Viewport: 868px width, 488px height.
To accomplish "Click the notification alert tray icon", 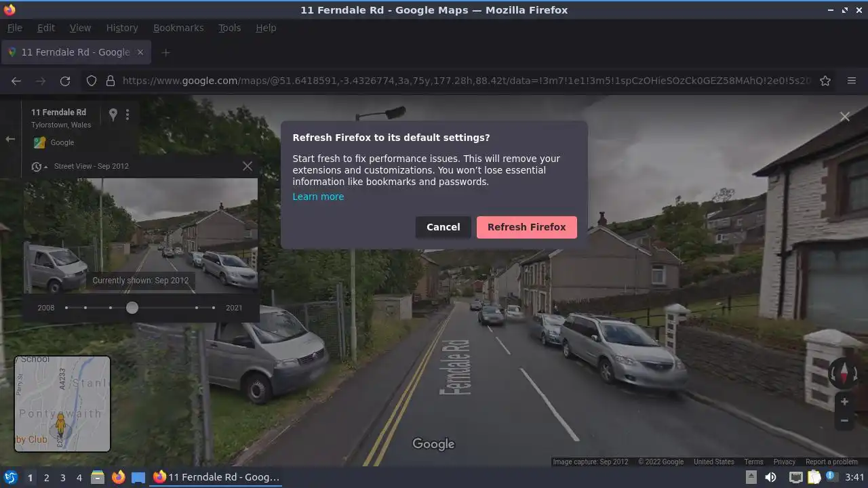I will click(831, 477).
